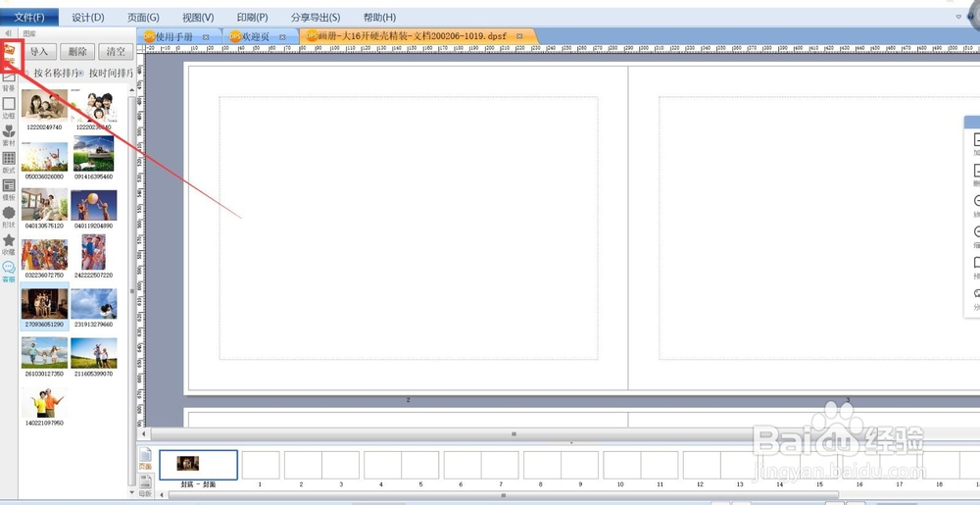This screenshot has height=505, width=980.
Task: Select library image 242222507220
Action: click(x=94, y=256)
